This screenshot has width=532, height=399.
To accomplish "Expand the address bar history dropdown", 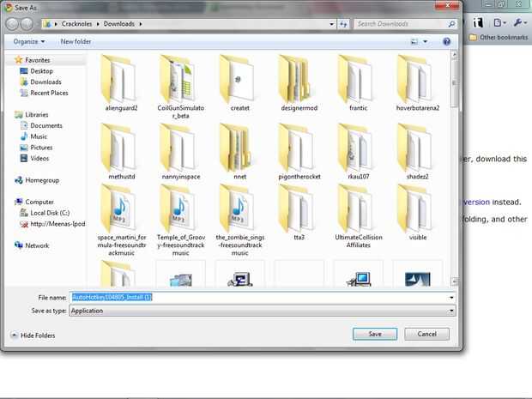I will pos(331,24).
